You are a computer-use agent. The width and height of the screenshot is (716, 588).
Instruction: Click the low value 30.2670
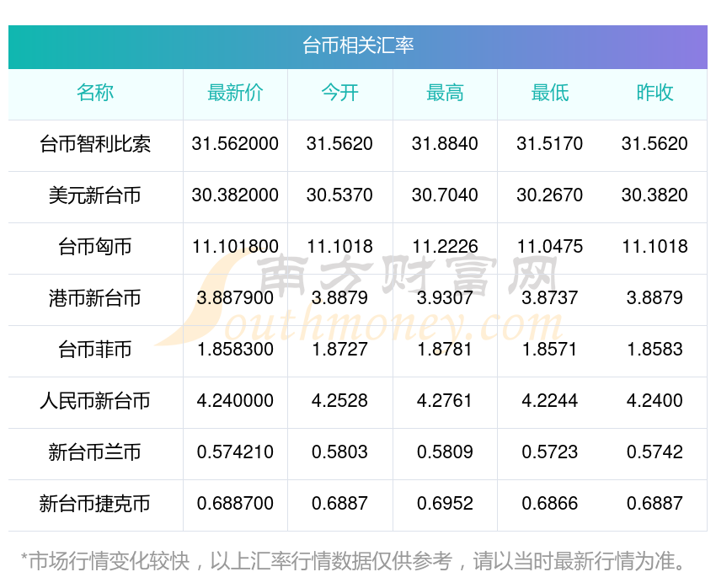click(x=550, y=195)
